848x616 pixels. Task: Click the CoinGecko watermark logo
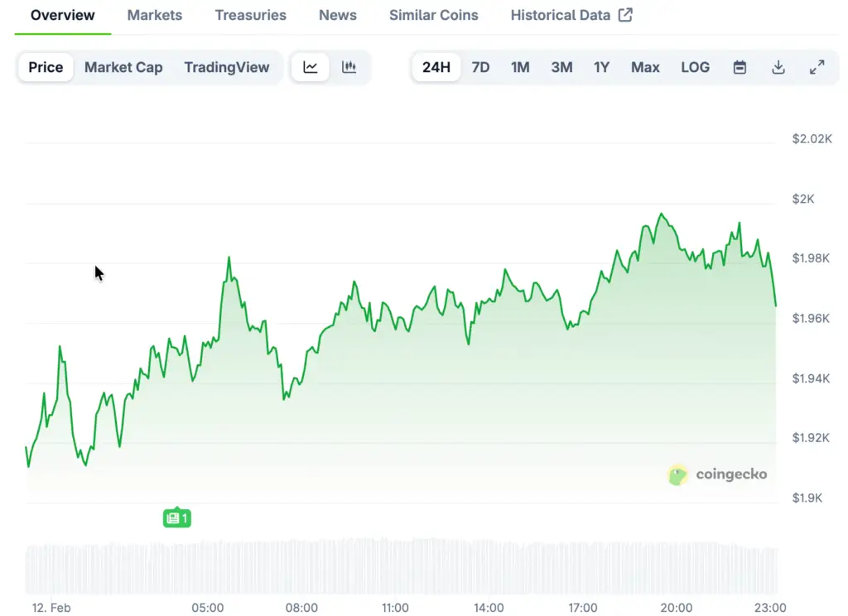click(717, 474)
